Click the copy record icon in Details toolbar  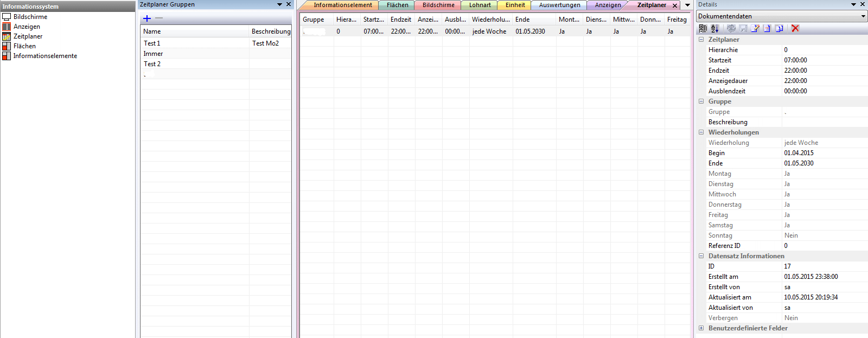coord(779,28)
